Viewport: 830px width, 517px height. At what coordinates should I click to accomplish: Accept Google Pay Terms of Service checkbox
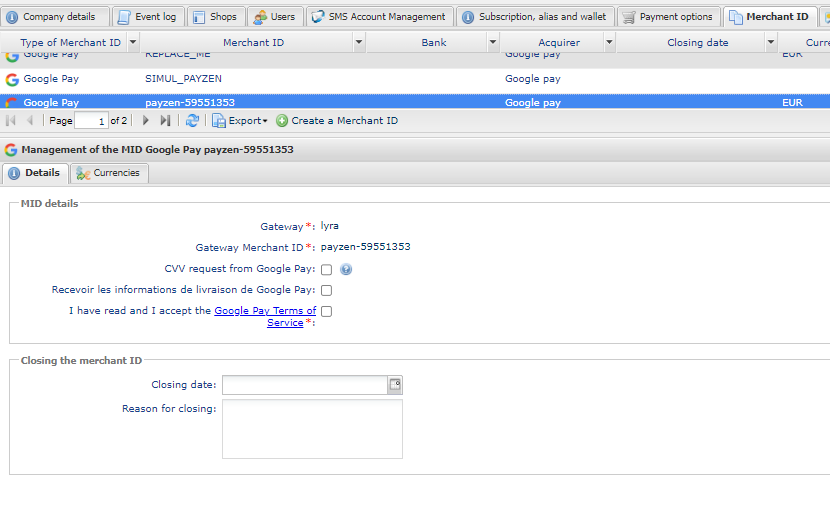[327, 311]
